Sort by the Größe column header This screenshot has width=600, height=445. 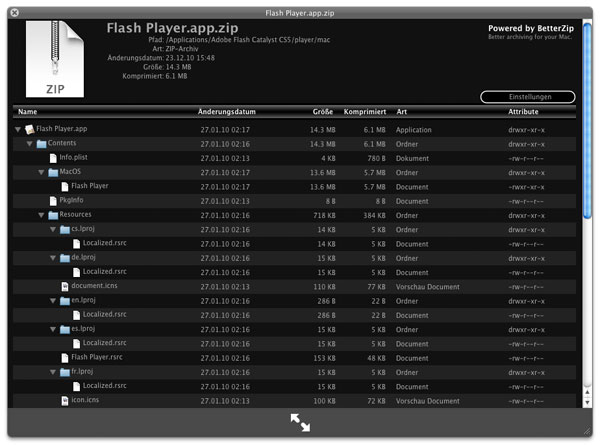click(x=322, y=112)
